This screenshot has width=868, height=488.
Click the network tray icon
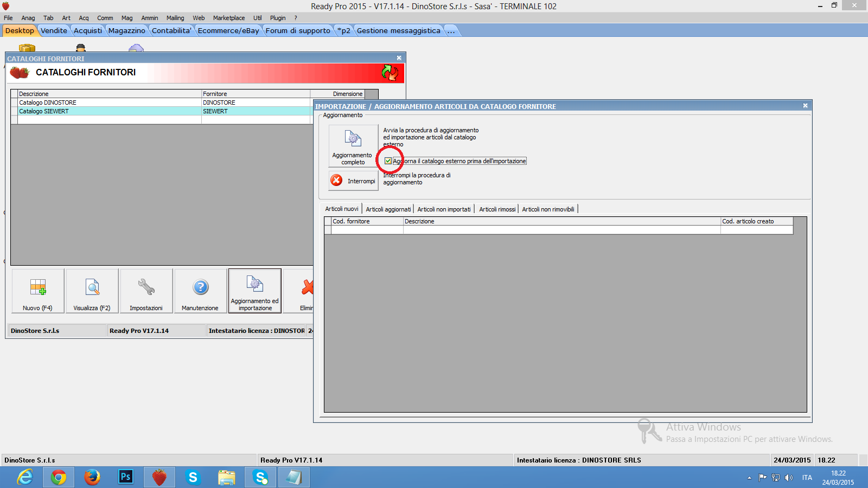pos(776,478)
